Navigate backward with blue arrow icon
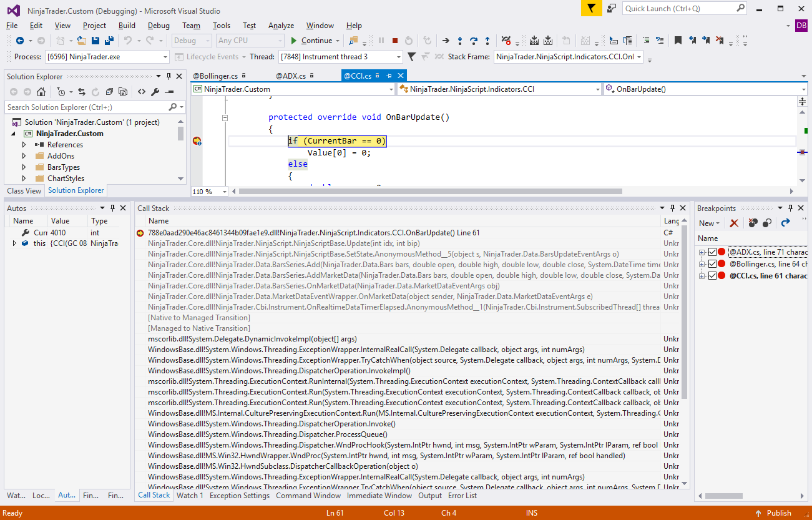Image resolution: width=812 pixels, height=520 pixels. [20, 41]
